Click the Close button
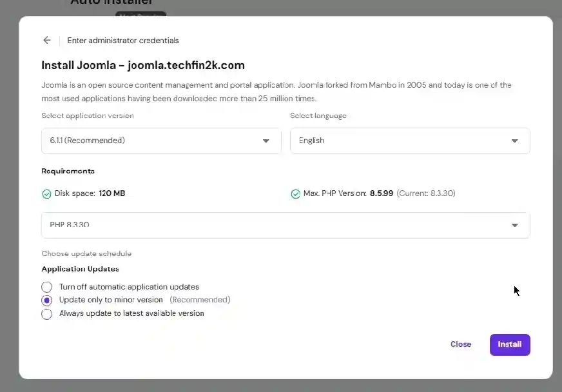The width and height of the screenshot is (562, 392). (x=461, y=344)
